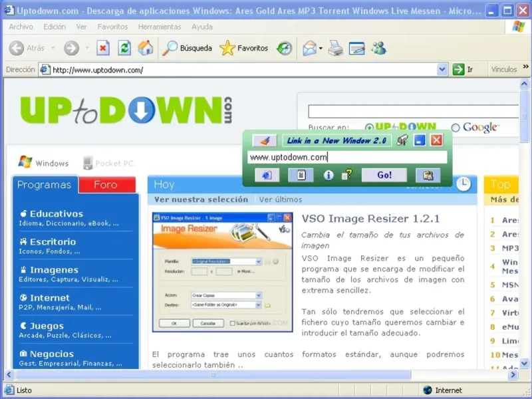532x399 pixels.
Task: Click the Mail envelope toolbar icon
Action: tap(309, 48)
